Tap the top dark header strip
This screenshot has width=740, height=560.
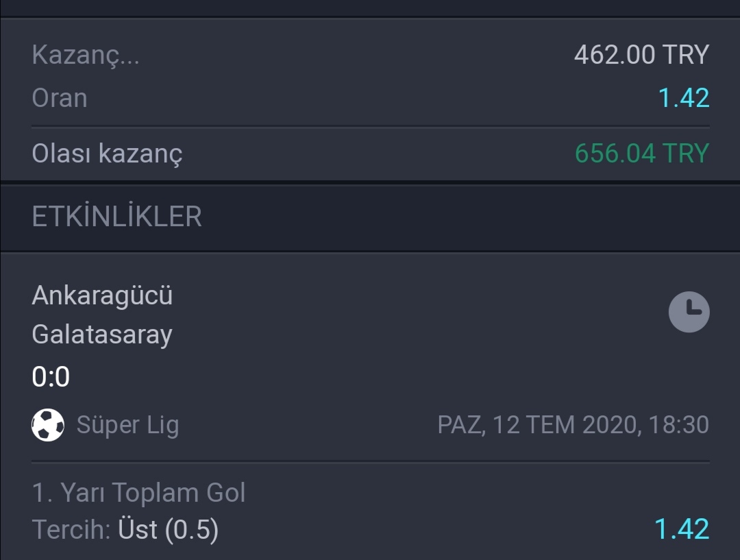pos(370,8)
